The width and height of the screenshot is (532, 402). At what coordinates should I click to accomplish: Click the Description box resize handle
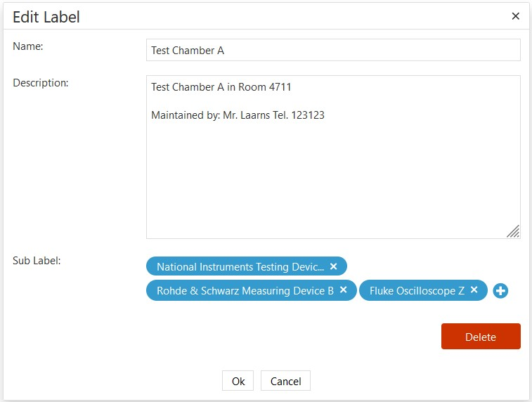click(x=513, y=231)
